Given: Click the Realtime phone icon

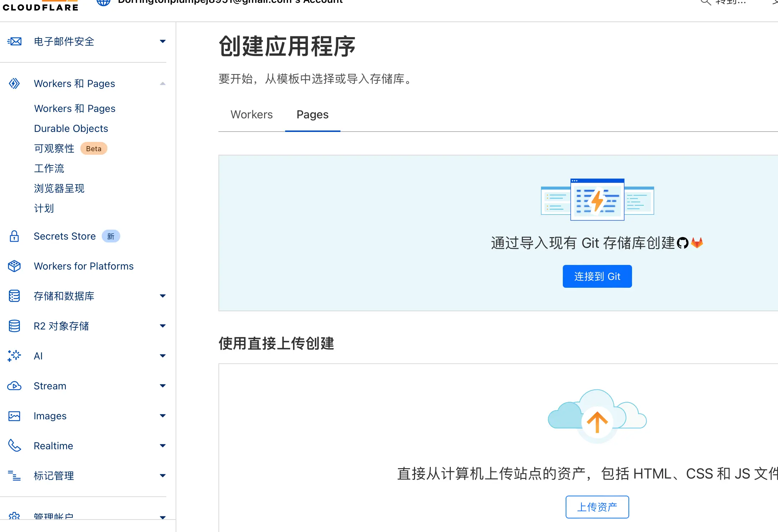Looking at the screenshot, I should 14,446.
